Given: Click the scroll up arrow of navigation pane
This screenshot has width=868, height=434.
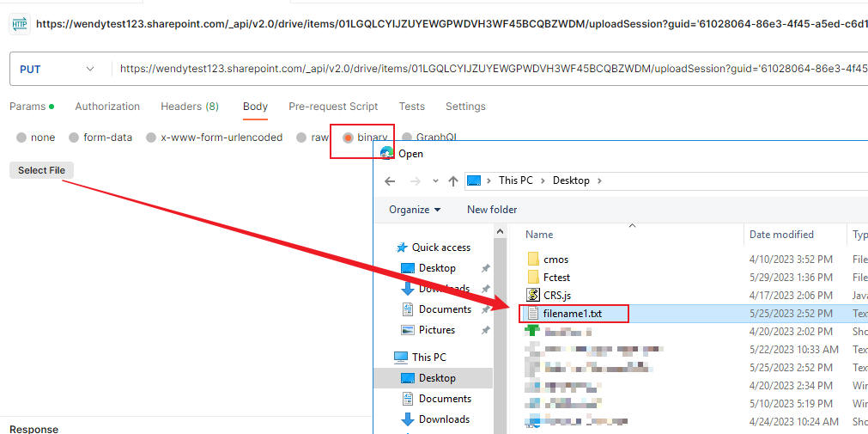Looking at the screenshot, I should [x=500, y=231].
